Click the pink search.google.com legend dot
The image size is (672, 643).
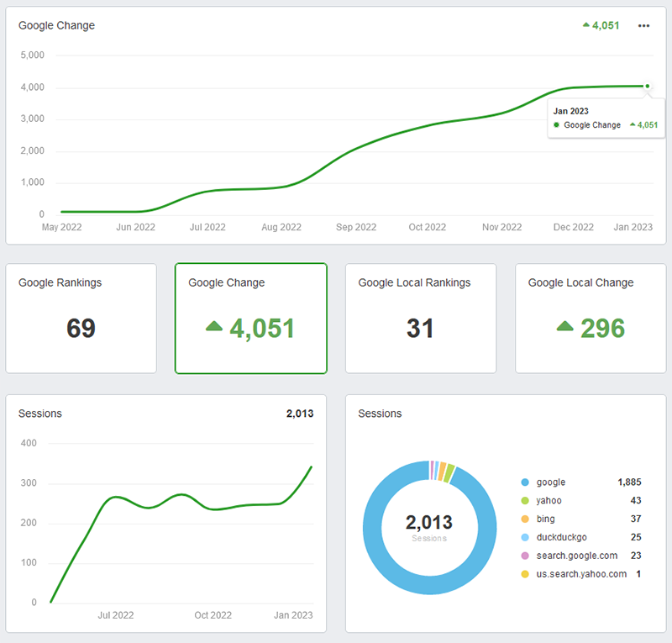[525, 556]
